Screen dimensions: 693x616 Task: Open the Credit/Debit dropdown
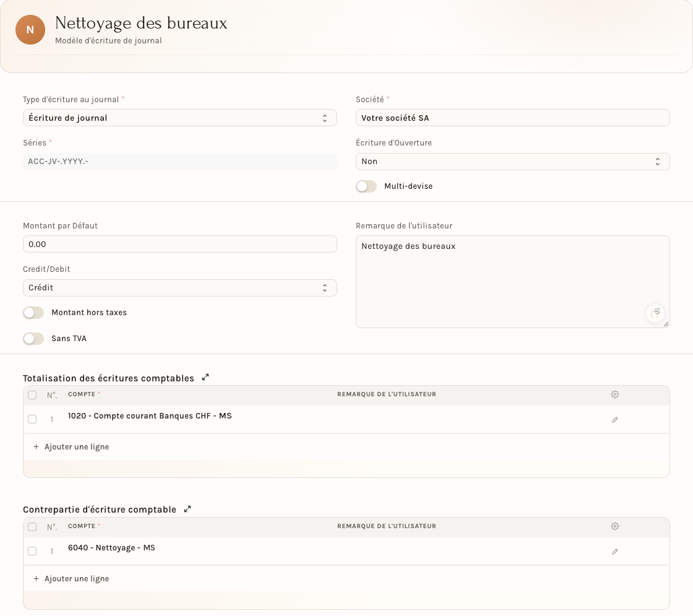pyautogui.click(x=180, y=288)
